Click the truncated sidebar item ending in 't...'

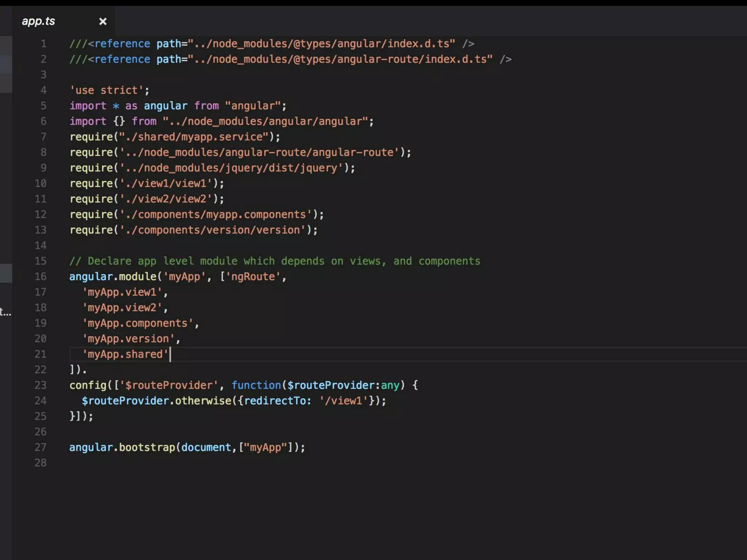(5, 312)
